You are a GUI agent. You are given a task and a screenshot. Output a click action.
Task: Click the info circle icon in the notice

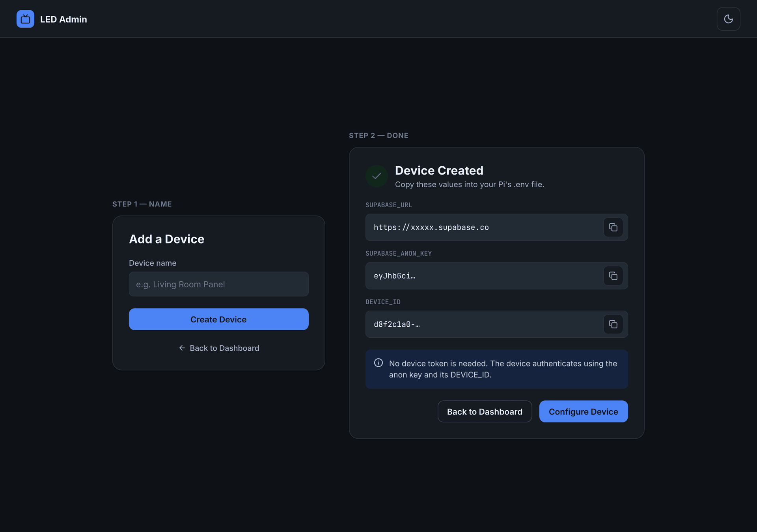coord(378,363)
